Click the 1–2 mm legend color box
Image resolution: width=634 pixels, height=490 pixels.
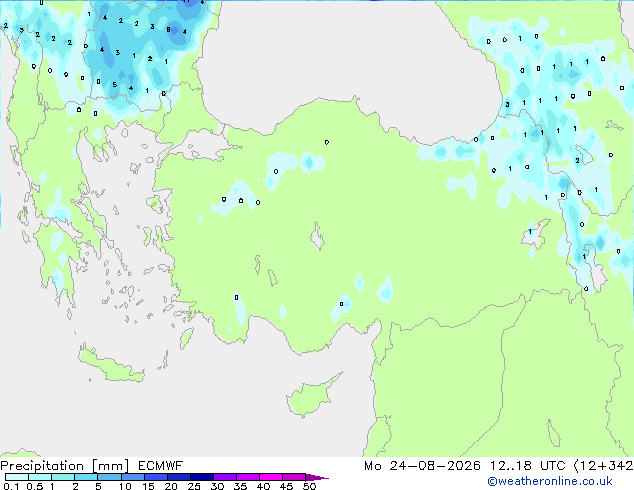point(63,477)
